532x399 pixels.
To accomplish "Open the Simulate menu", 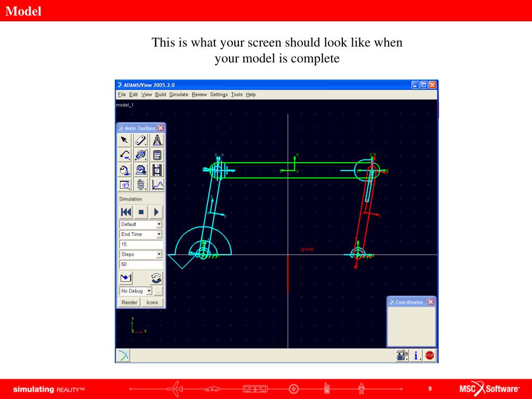I will point(179,95).
